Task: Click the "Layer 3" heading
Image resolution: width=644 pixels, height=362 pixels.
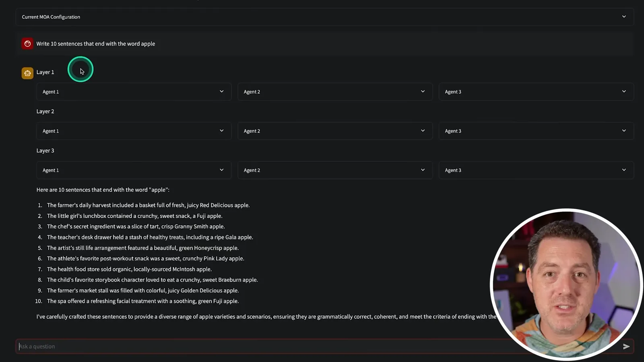Action: pyautogui.click(x=45, y=151)
